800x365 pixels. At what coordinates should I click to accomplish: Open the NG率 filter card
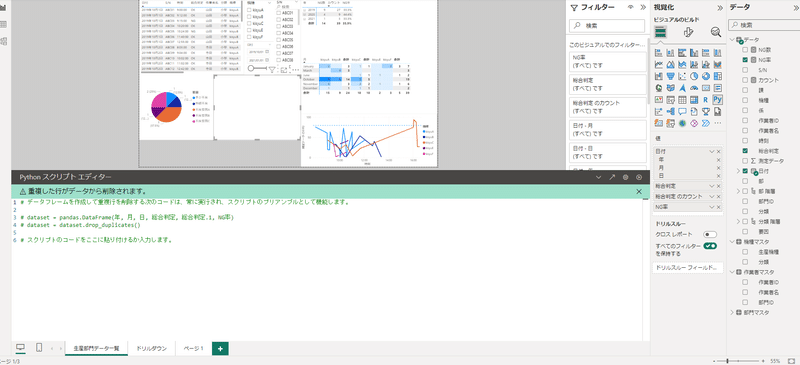click(608, 62)
